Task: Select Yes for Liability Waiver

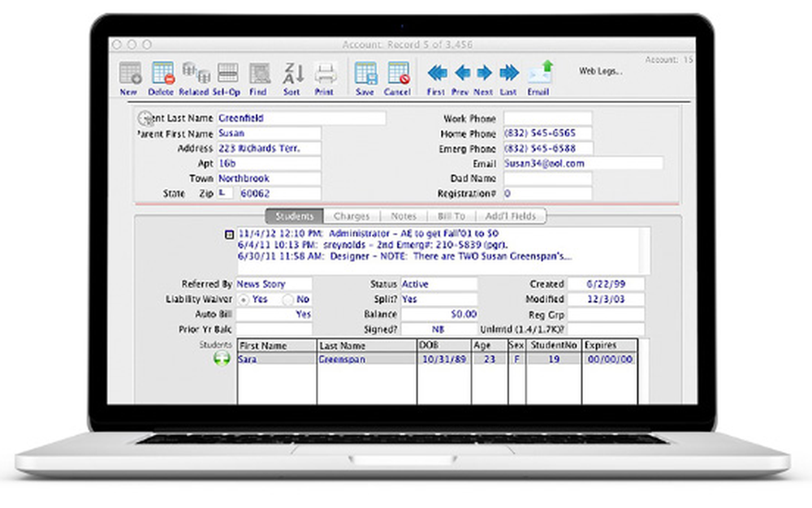Action: [x=244, y=299]
